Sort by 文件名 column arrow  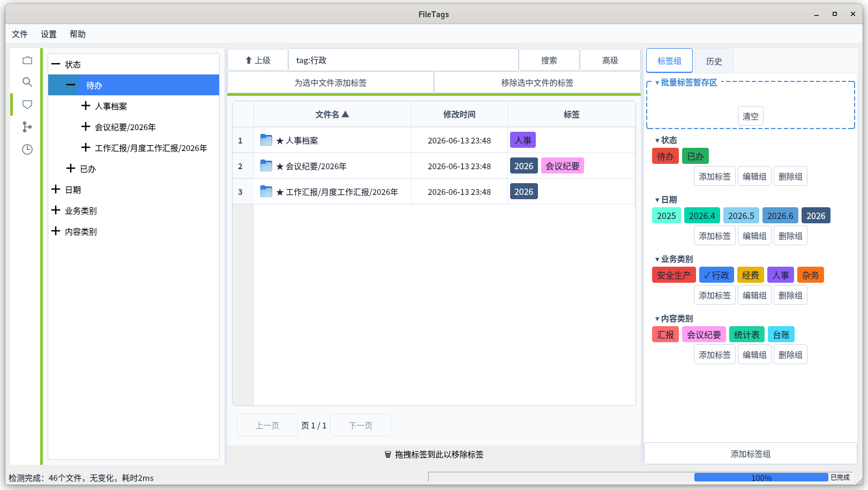(346, 114)
